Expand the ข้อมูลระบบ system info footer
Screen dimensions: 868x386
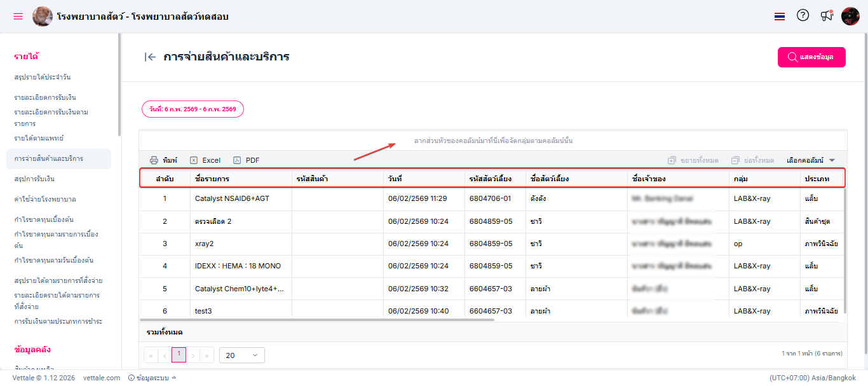pyautogui.click(x=152, y=378)
